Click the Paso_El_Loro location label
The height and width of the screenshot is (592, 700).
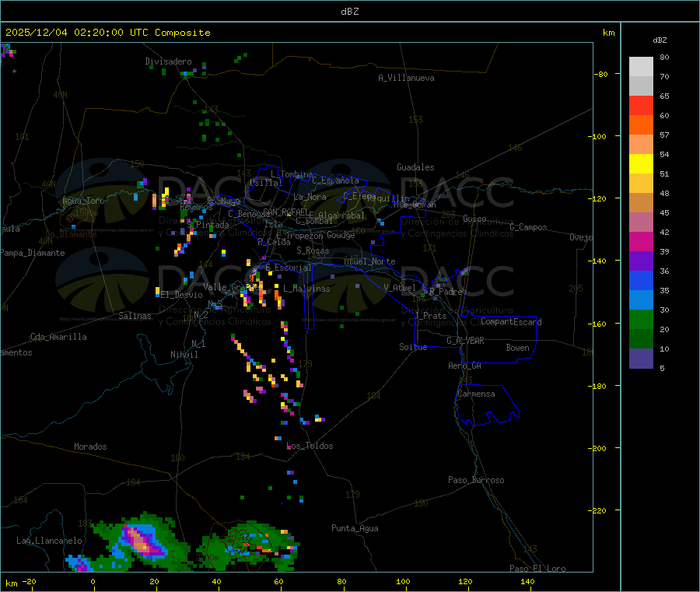tap(537, 569)
